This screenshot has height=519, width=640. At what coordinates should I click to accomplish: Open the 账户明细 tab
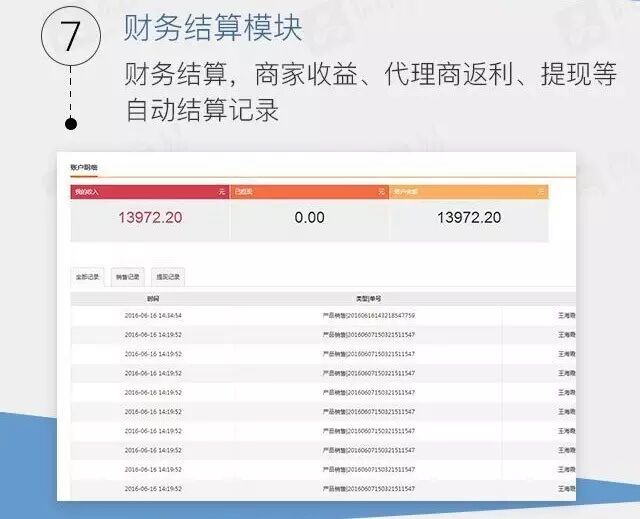(x=84, y=167)
